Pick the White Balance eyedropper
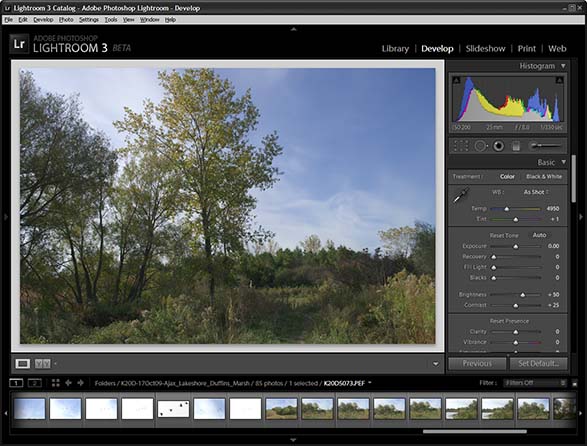Viewport: 587px width, 446px height. click(461, 195)
